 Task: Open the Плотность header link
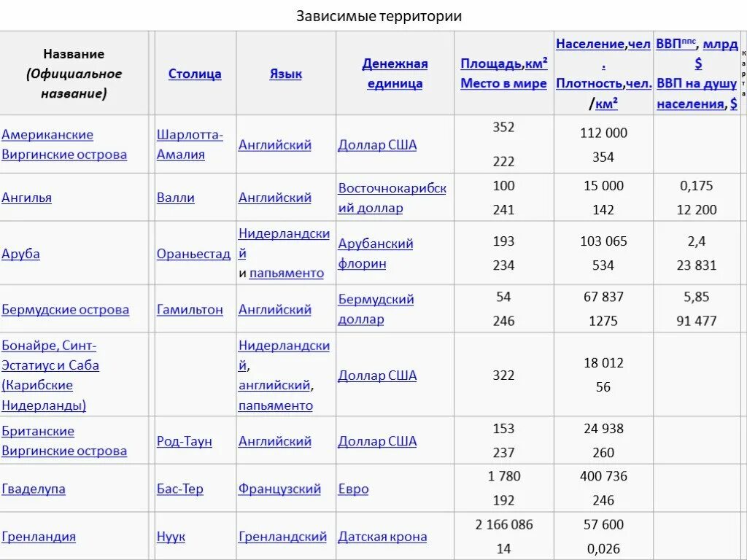click(589, 83)
